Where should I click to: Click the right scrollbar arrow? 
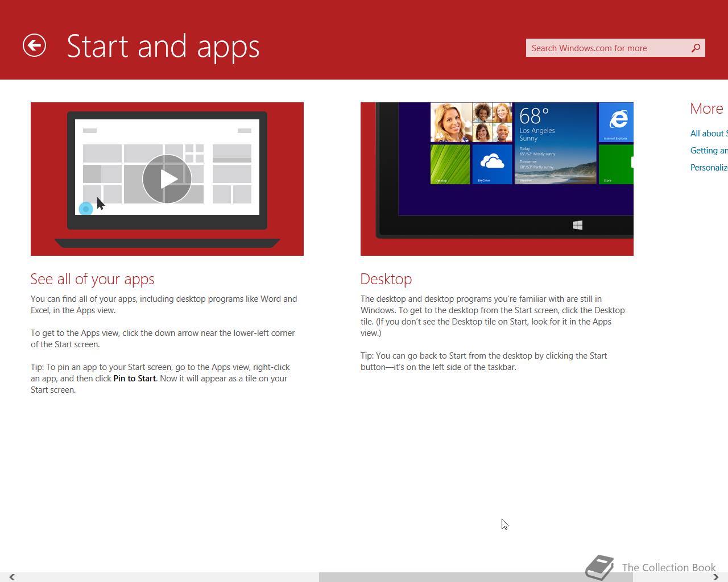click(715, 577)
